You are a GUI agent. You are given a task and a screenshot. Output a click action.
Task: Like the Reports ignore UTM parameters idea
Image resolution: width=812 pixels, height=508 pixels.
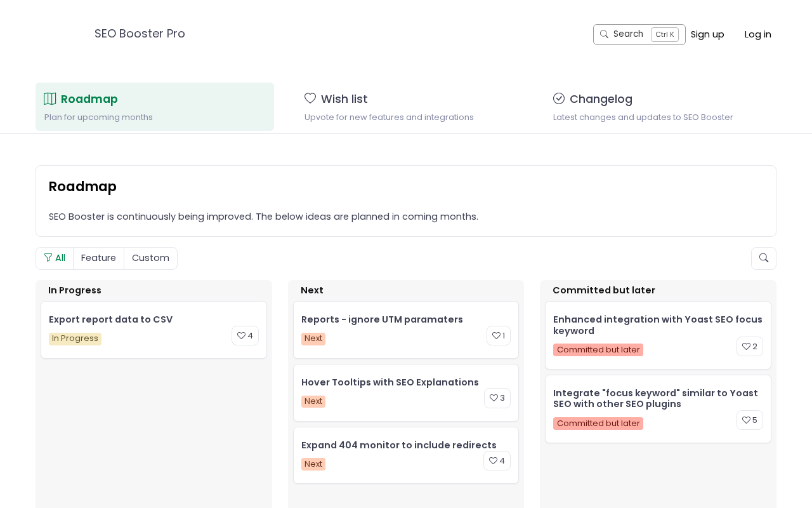(498, 336)
